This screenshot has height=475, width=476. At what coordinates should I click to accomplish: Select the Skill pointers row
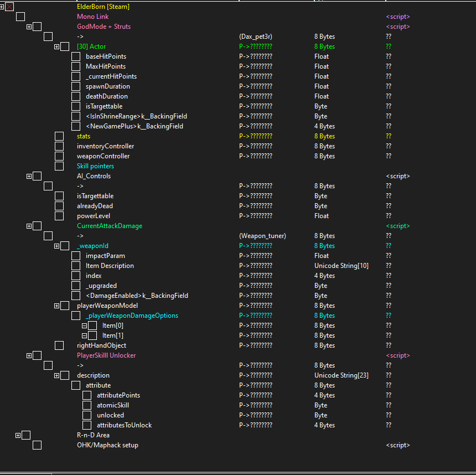[x=95, y=166]
